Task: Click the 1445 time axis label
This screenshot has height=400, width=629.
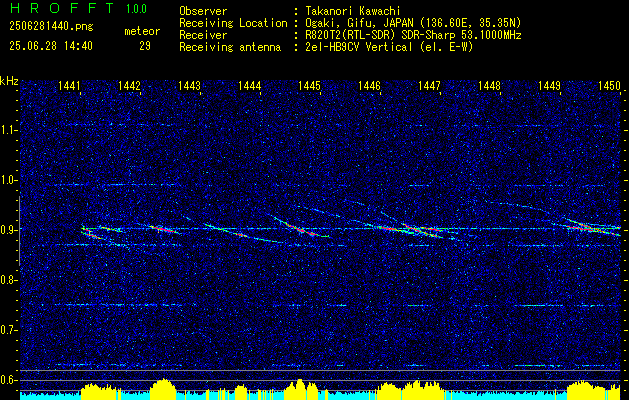Action: pyautogui.click(x=310, y=86)
